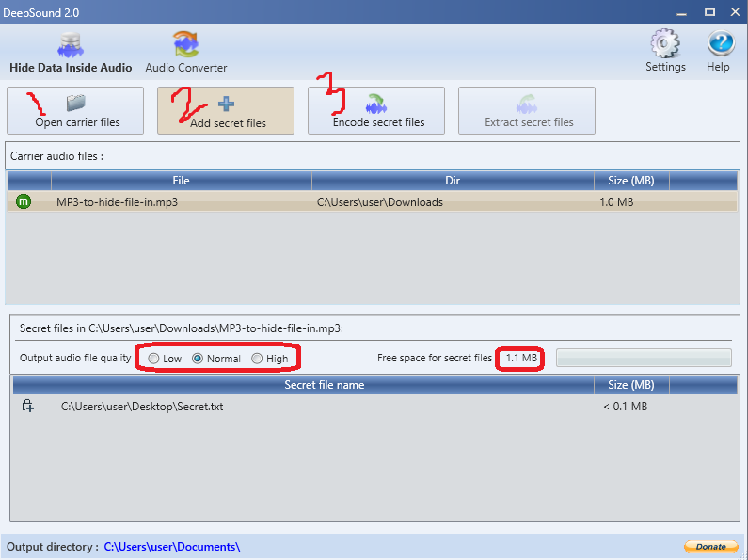
Task: Close the DeepSound window
Action: (x=736, y=12)
